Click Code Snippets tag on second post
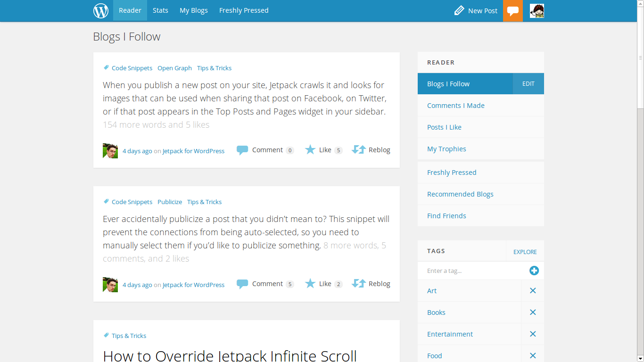 [132, 202]
